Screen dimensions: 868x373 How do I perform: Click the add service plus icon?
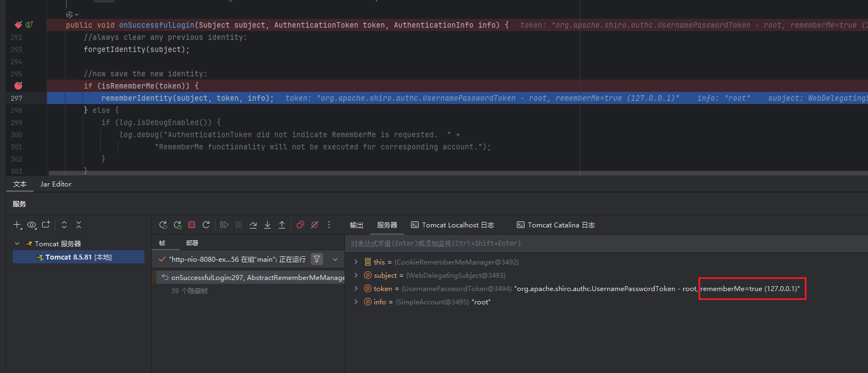tap(17, 225)
